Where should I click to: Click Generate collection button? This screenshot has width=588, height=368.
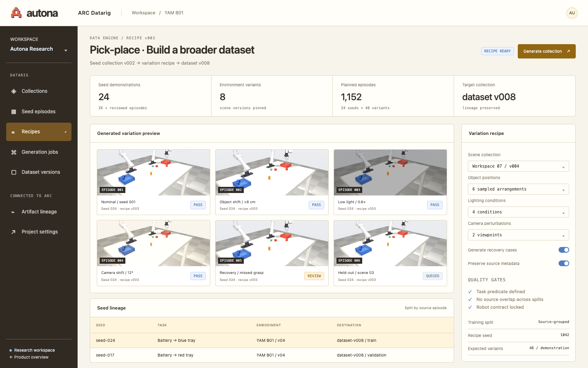point(547,51)
